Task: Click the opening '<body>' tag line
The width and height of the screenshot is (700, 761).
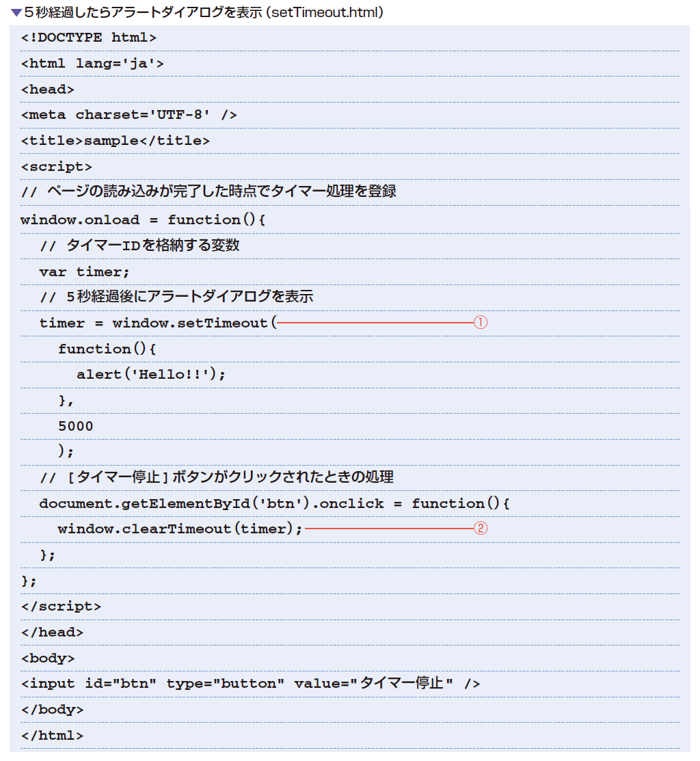Action: [x=48, y=658]
